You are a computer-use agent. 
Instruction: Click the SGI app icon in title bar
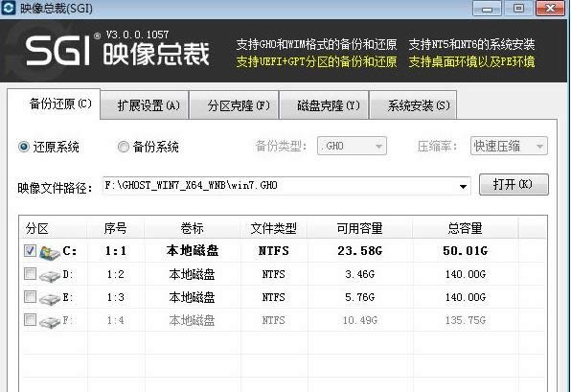pos(8,8)
